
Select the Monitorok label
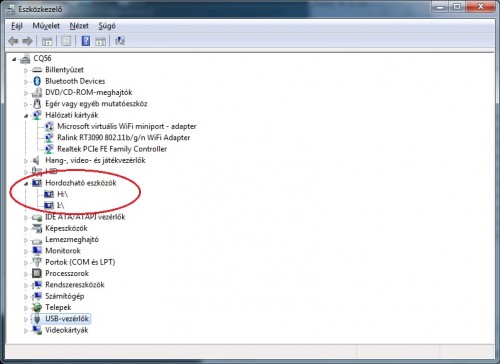[x=63, y=251]
